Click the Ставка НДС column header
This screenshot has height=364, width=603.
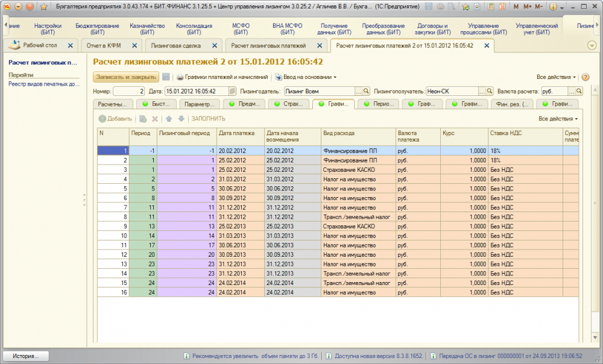coord(525,136)
